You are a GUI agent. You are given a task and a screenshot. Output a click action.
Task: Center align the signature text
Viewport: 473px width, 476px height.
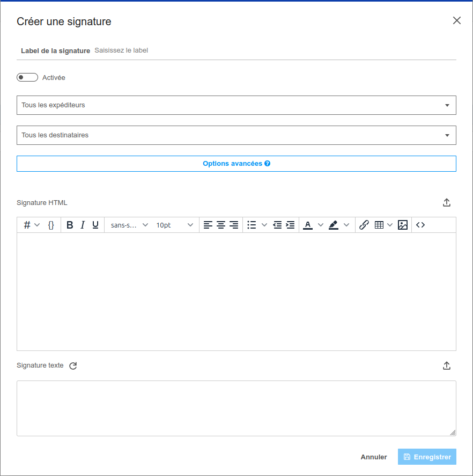(x=221, y=225)
